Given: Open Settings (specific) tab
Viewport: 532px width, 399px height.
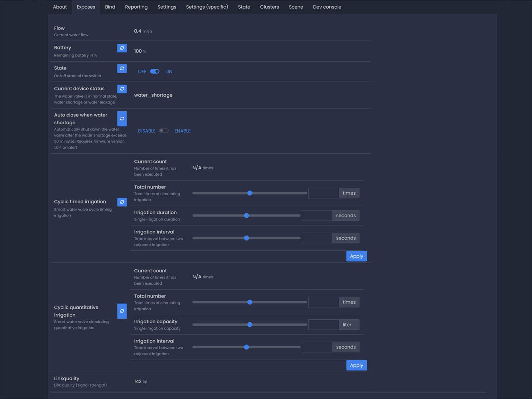Looking at the screenshot, I should click(x=207, y=7).
